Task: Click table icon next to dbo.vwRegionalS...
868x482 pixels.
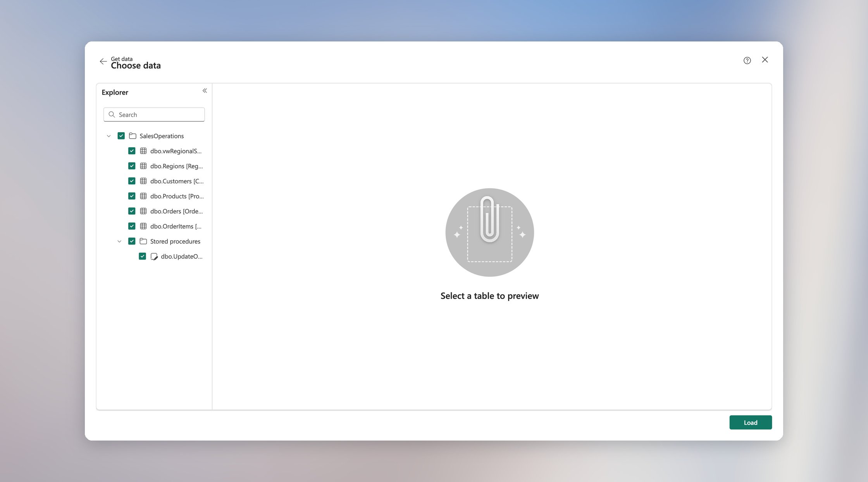Action: [x=143, y=151]
